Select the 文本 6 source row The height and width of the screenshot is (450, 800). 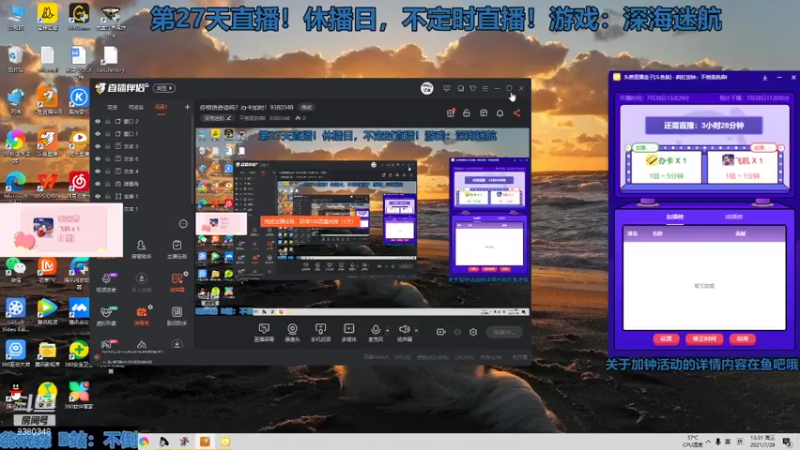142,159
